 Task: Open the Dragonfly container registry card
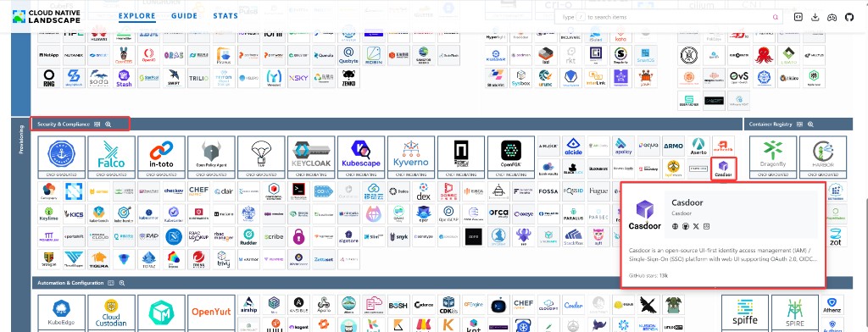click(773, 158)
